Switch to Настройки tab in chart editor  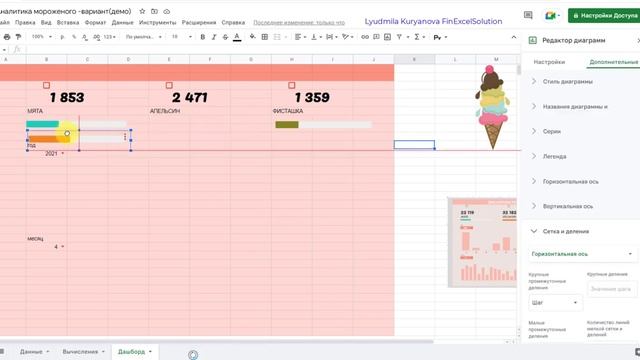(x=549, y=62)
